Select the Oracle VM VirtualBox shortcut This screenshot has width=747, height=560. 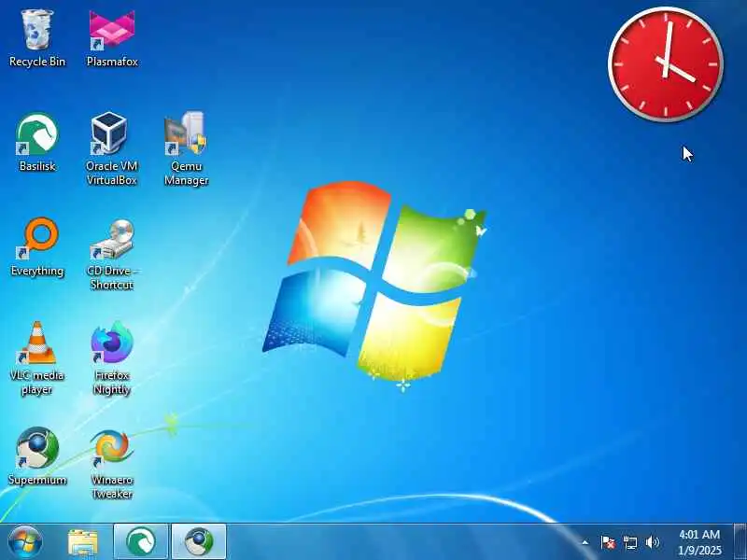tap(112, 148)
